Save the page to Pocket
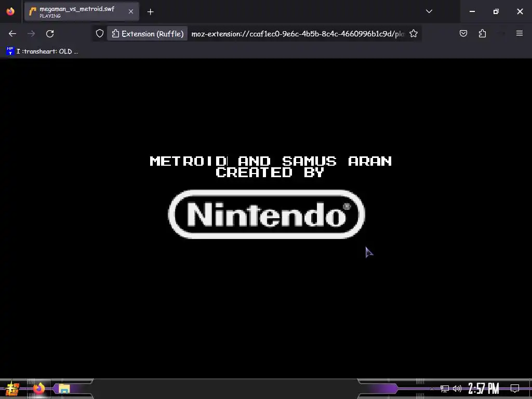 [x=463, y=33]
